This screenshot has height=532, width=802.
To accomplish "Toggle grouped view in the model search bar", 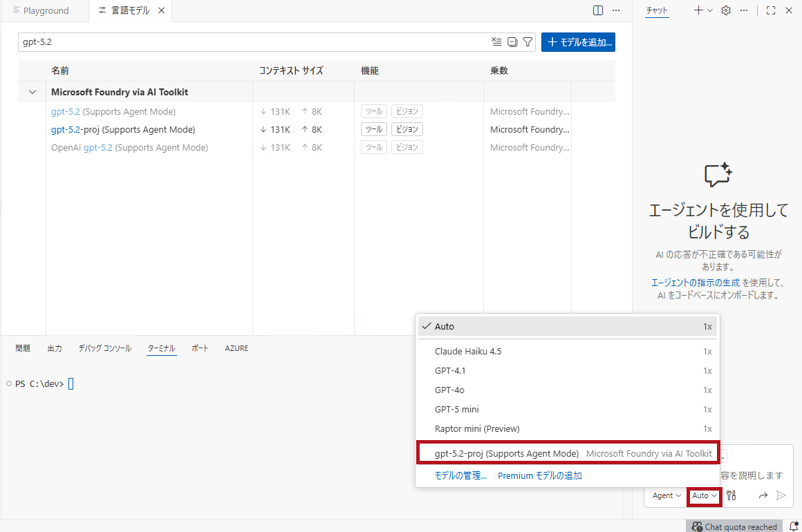I will click(512, 41).
